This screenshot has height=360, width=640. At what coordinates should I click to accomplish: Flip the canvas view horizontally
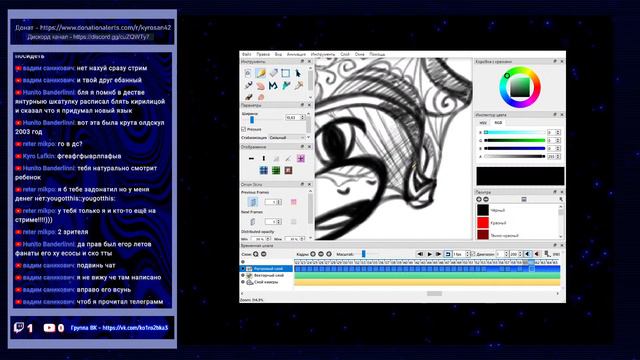point(251,158)
